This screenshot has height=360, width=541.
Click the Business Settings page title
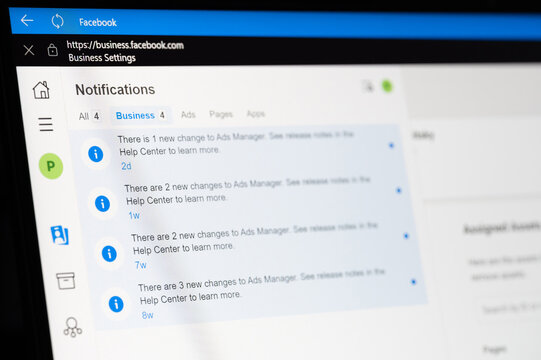coord(102,58)
